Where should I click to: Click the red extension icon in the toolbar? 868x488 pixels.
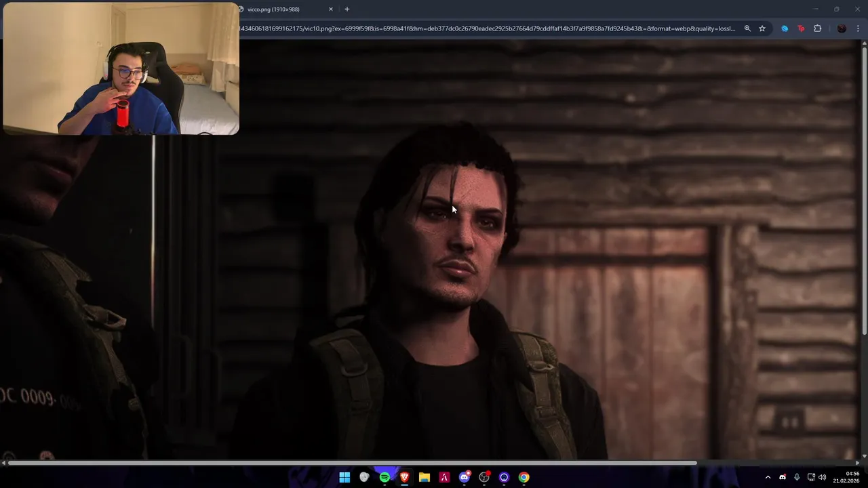(801, 28)
